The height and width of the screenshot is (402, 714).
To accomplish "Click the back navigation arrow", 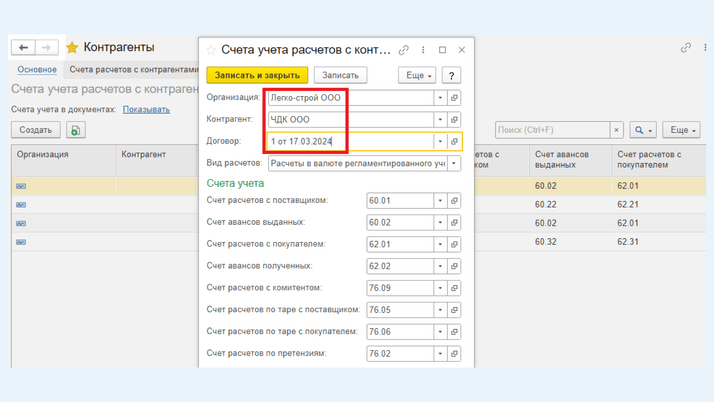I will tap(24, 47).
